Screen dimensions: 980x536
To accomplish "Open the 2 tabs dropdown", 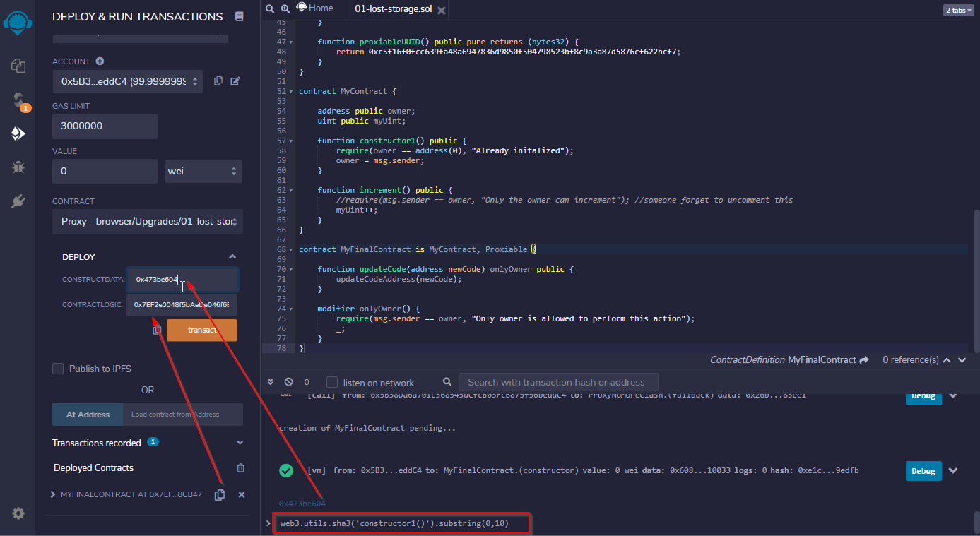I will click(x=960, y=10).
